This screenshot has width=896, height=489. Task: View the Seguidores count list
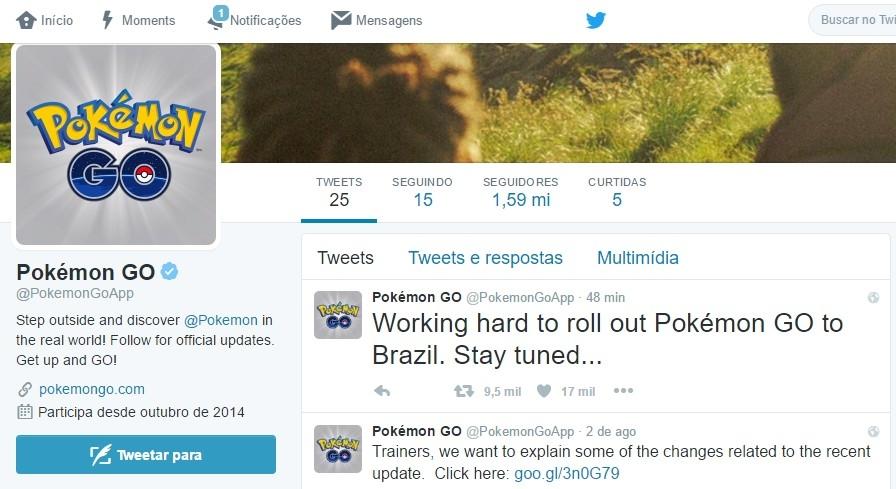(x=521, y=192)
